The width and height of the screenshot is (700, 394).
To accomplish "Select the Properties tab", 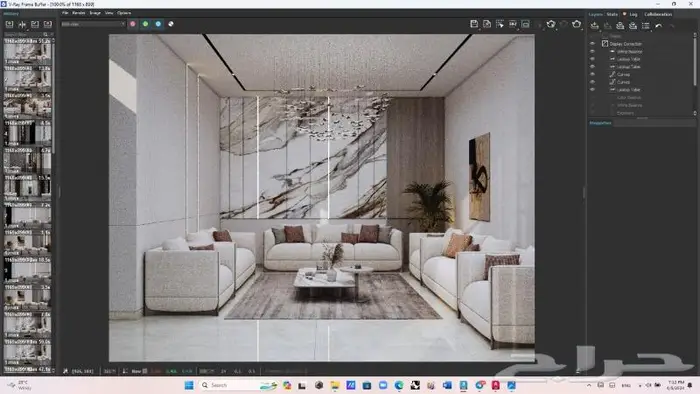I will tap(600, 123).
